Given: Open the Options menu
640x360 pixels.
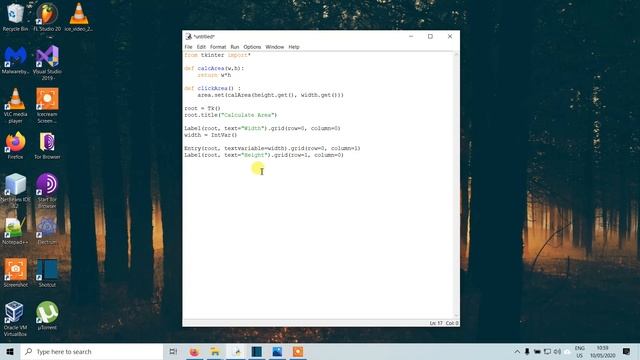Looking at the screenshot, I should [252, 47].
